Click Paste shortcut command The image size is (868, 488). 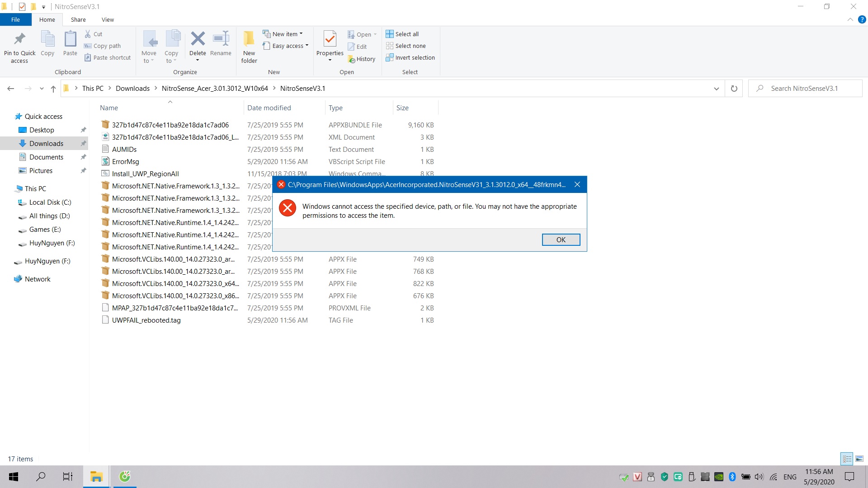click(x=108, y=57)
